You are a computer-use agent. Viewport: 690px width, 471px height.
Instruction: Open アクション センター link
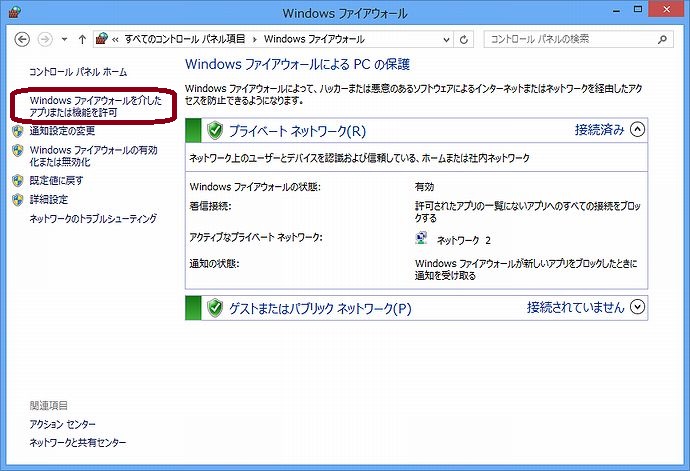click(62, 424)
